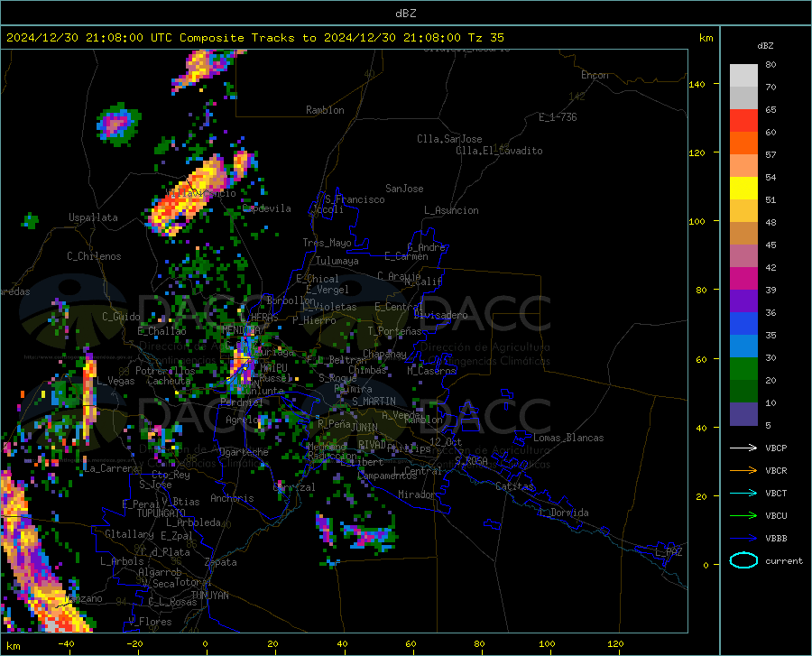Viewport: 812px width, 656px height.
Task: Click the S_MARTIN map label
Action: point(374,402)
